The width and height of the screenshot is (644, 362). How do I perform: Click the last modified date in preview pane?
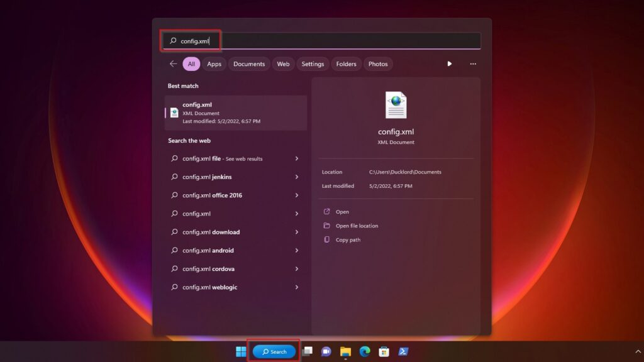coord(391,186)
